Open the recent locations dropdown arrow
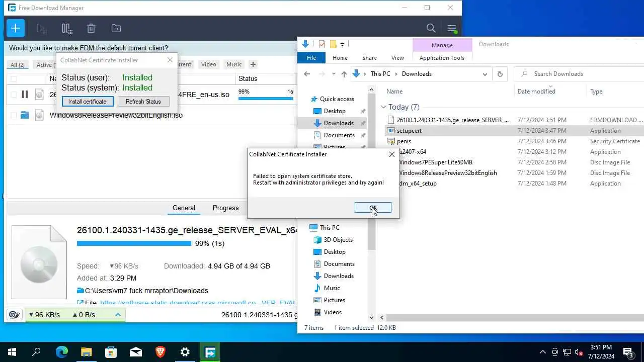The image size is (644, 362). point(333,74)
